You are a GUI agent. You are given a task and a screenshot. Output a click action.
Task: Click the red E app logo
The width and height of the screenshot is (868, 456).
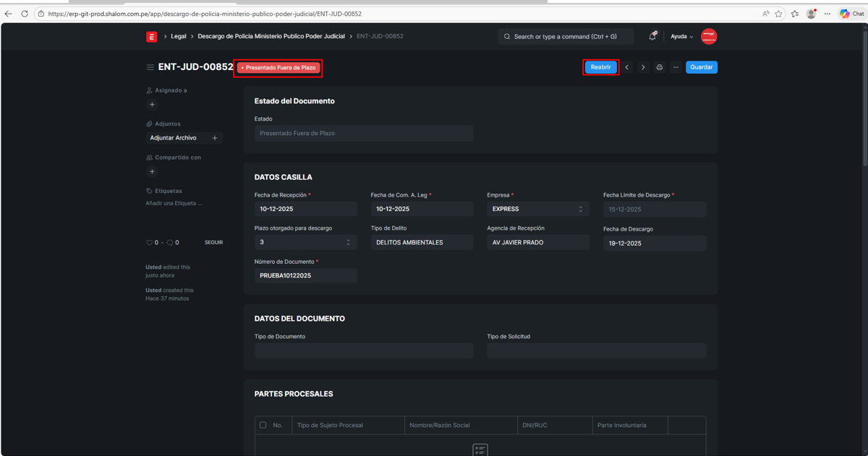[151, 37]
